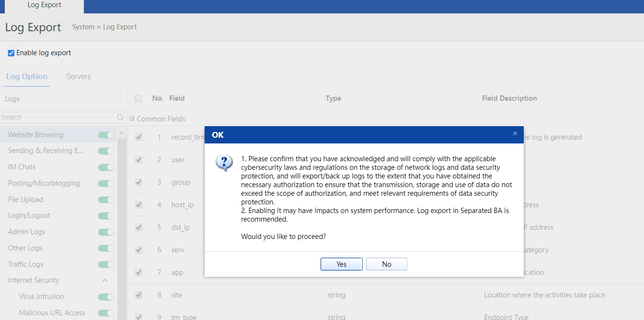Click Yes to proceed with log export
Screen dimensions: 644x320
pos(341,264)
